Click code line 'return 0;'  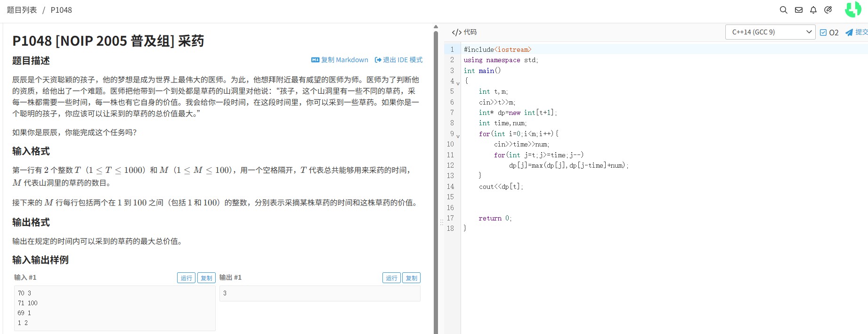[x=495, y=218]
